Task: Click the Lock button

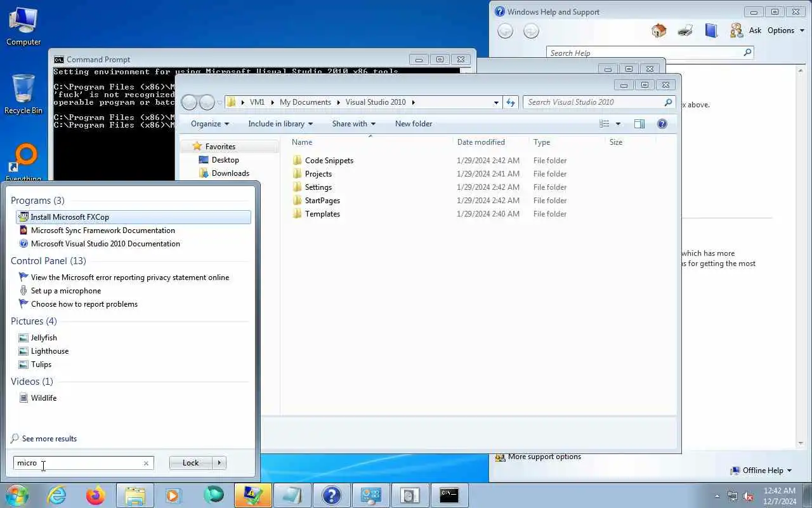Action: tap(190, 463)
